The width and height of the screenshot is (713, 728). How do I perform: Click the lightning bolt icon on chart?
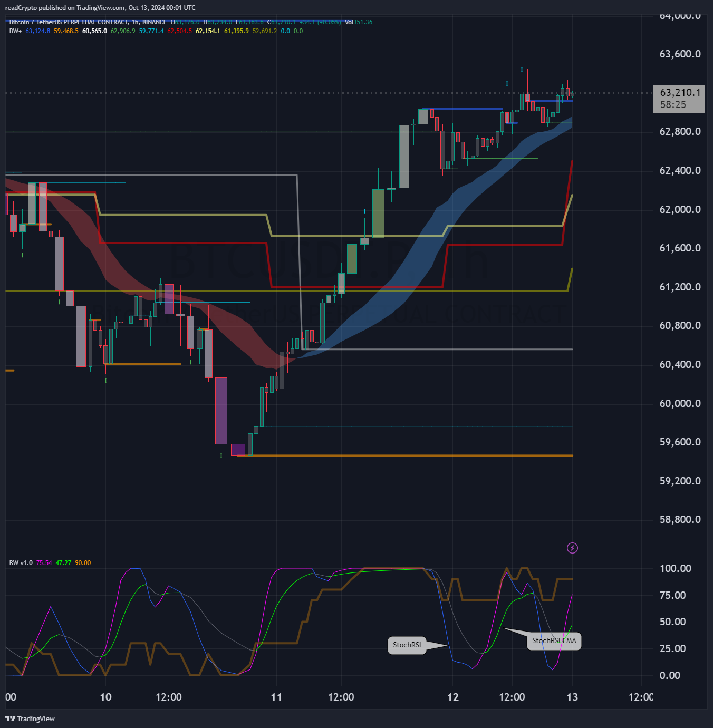coord(572,548)
